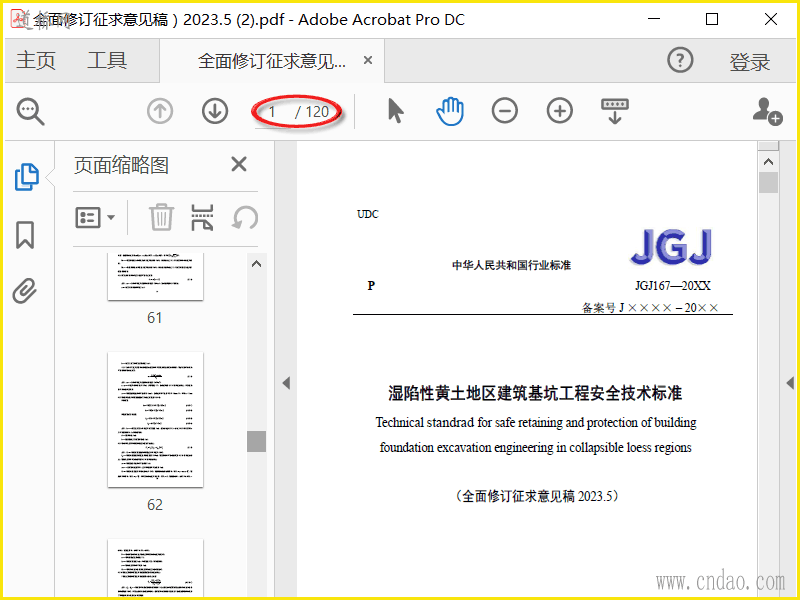Click the page 61 number label
800x600 pixels.
(x=155, y=318)
